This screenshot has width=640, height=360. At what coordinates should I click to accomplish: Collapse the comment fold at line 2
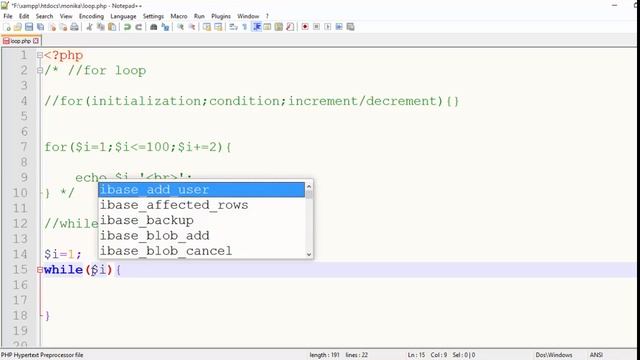coord(40,71)
